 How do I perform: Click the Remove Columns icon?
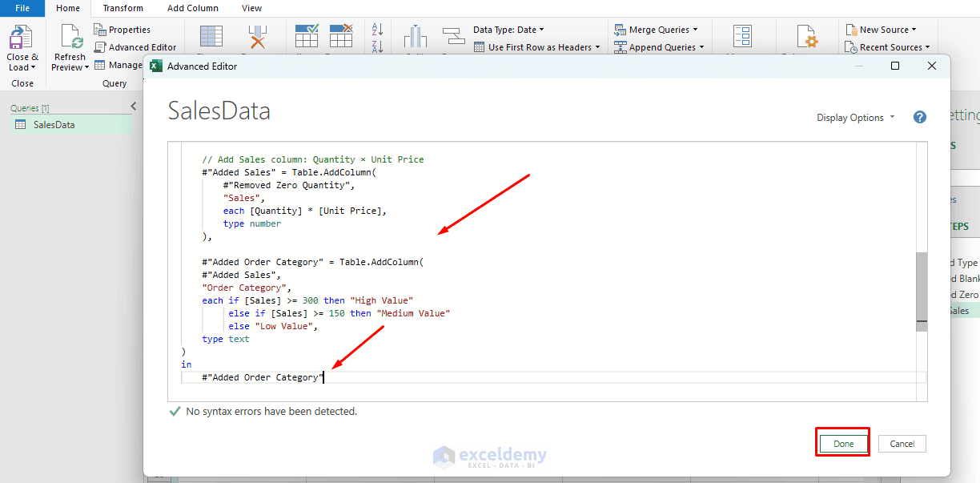point(257,37)
